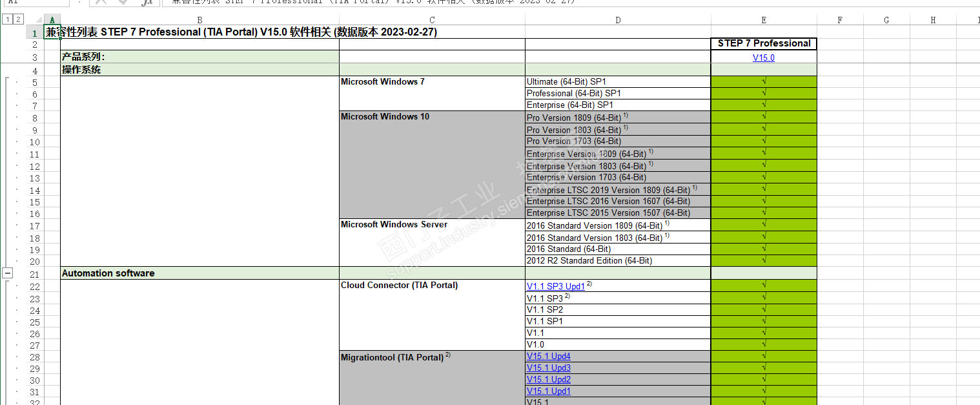Select the 'V1.0' cell
This screenshot has height=405, width=980.
tap(618, 345)
